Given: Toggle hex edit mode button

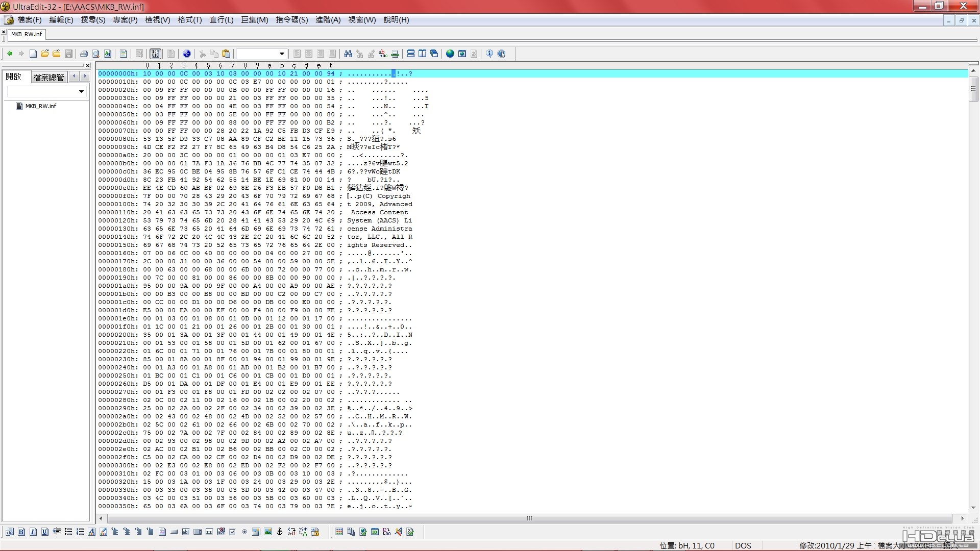Looking at the screenshot, I should click(156, 54).
